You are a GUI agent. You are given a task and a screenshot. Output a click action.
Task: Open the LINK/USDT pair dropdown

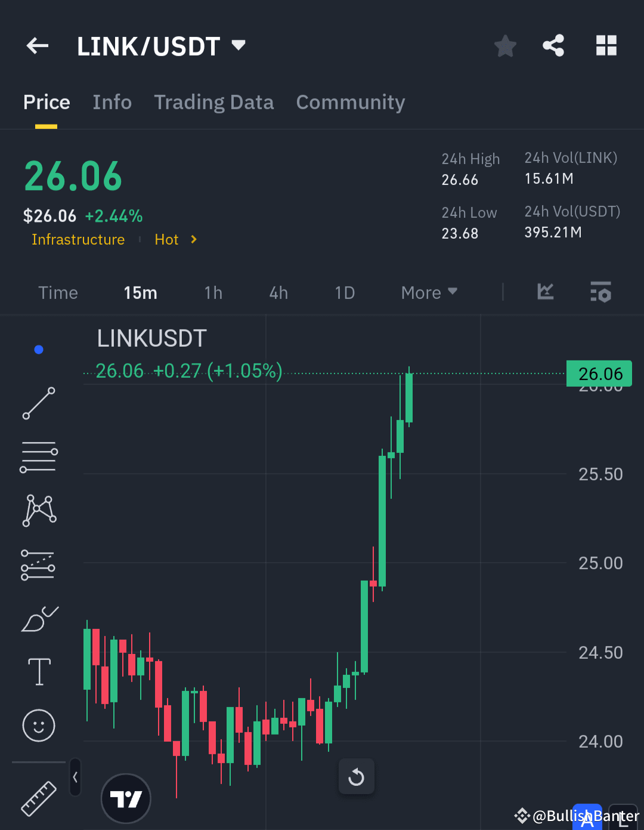(x=237, y=45)
